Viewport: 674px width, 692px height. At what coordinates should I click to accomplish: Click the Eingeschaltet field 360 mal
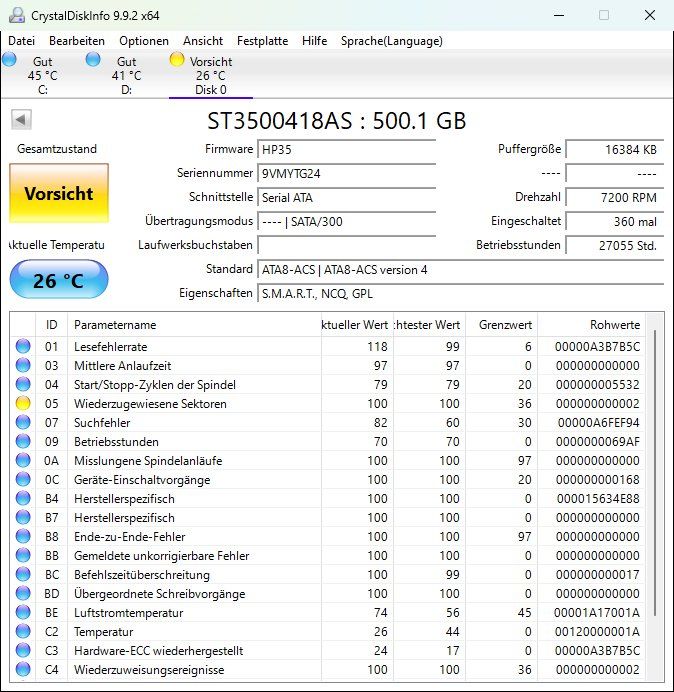615,222
